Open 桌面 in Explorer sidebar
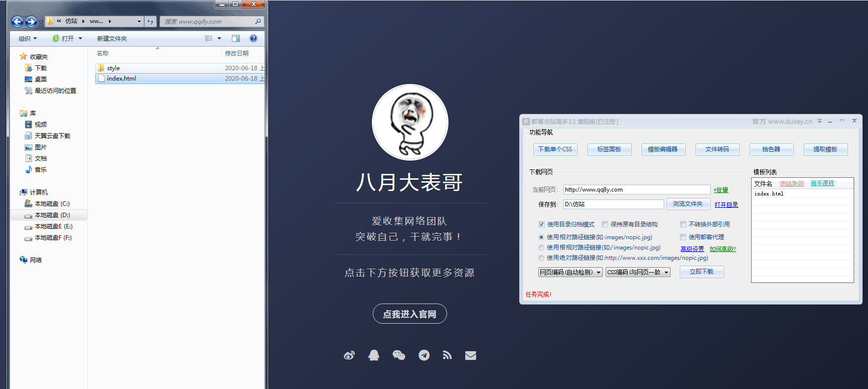Screen dimensions: 868x389 tap(40, 79)
